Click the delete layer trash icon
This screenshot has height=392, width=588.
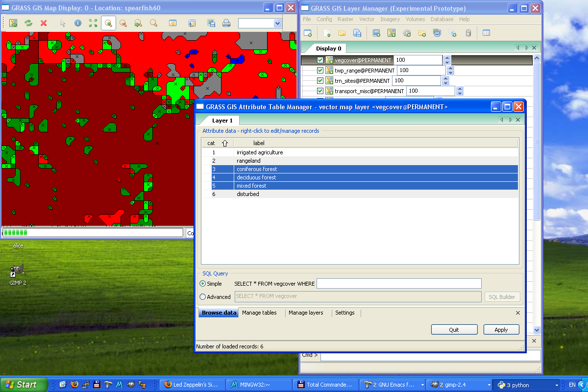[x=468, y=33]
